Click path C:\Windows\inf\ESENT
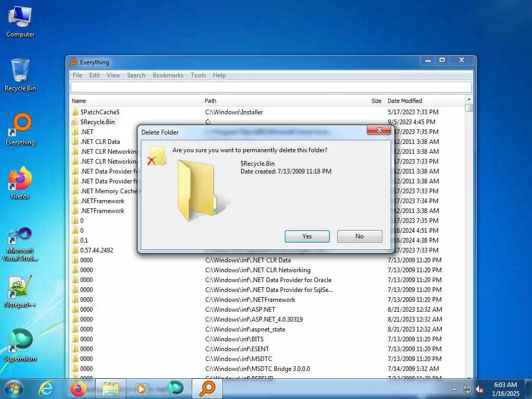532x399 pixels. tap(237, 349)
